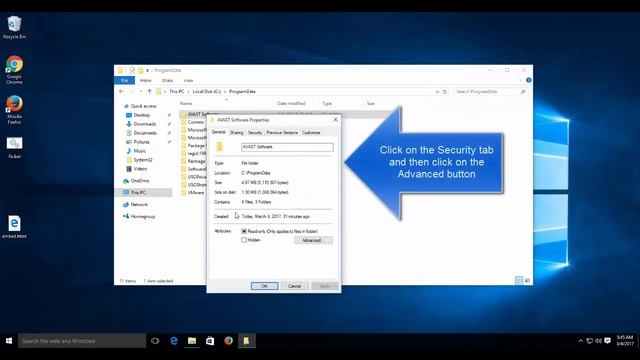Select the batch file icon below Firefox
The width and height of the screenshot is (640, 360).
14,147
